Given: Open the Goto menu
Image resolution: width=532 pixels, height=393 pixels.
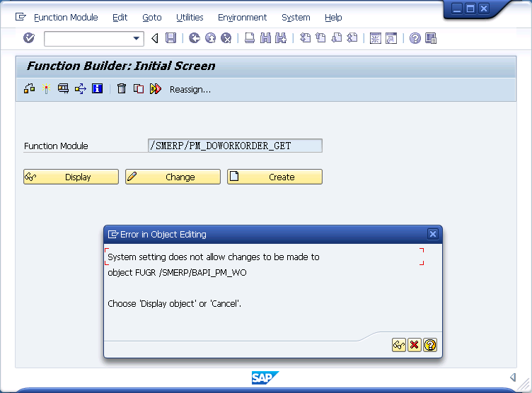Looking at the screenshot, I should (152, 17).
